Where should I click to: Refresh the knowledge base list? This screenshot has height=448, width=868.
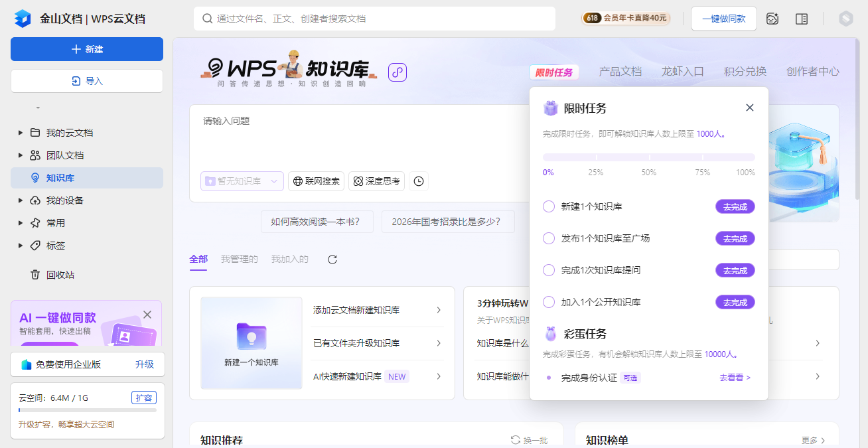[332, 260]
